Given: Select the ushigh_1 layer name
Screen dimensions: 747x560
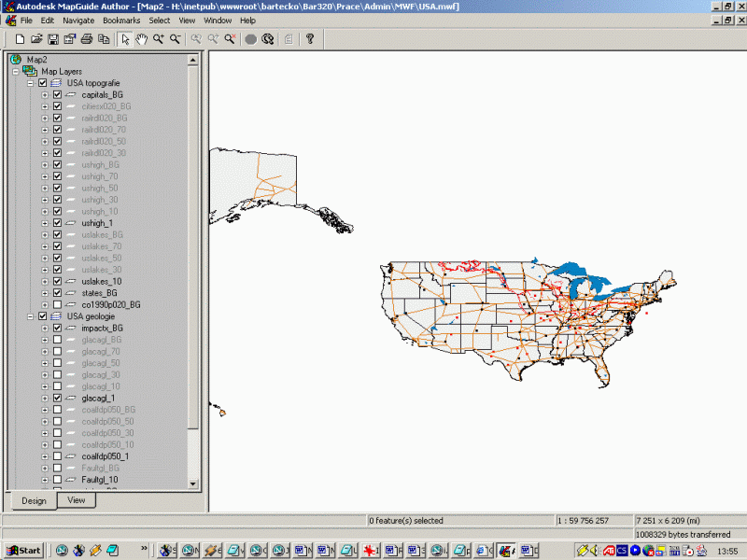Looking at the screenshot, I should coord(97,223).
